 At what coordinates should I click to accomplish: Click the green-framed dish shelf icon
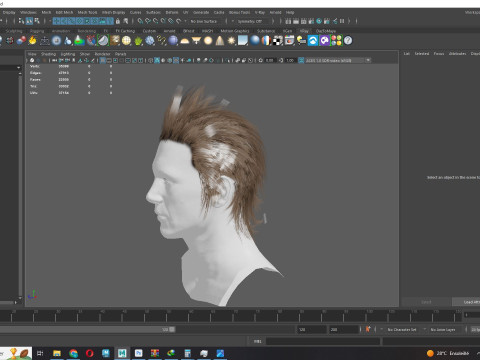tap(103, 41)
